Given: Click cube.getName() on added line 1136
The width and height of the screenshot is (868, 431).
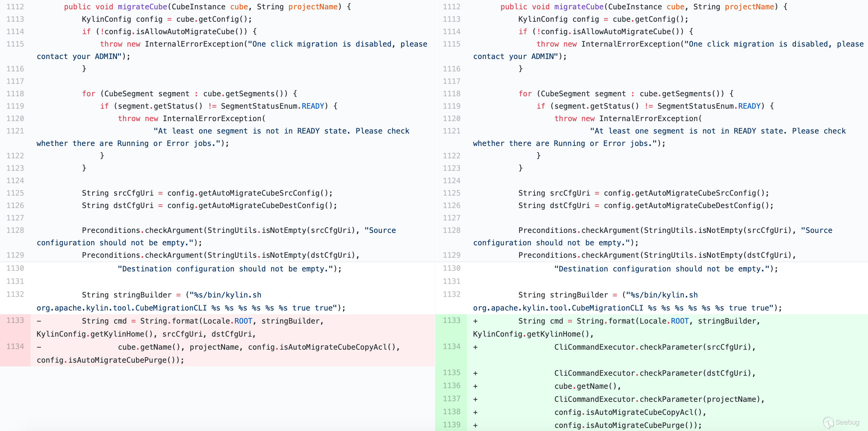Looking at the screenshot, I should [x=585, y=386].
